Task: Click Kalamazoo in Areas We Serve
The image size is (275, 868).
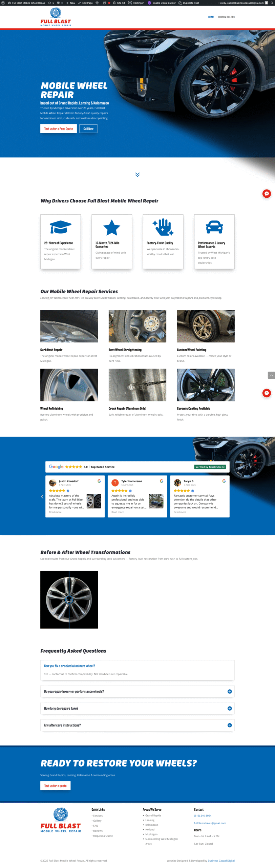Action: point(152,825)
